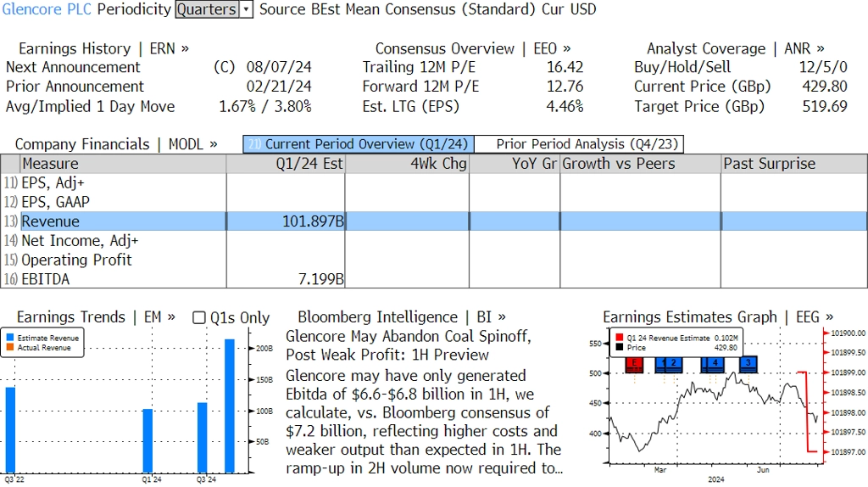868x487 pixels.
Task: Open Bloomberg Intelligence BI link
Action: pos(401,317)
